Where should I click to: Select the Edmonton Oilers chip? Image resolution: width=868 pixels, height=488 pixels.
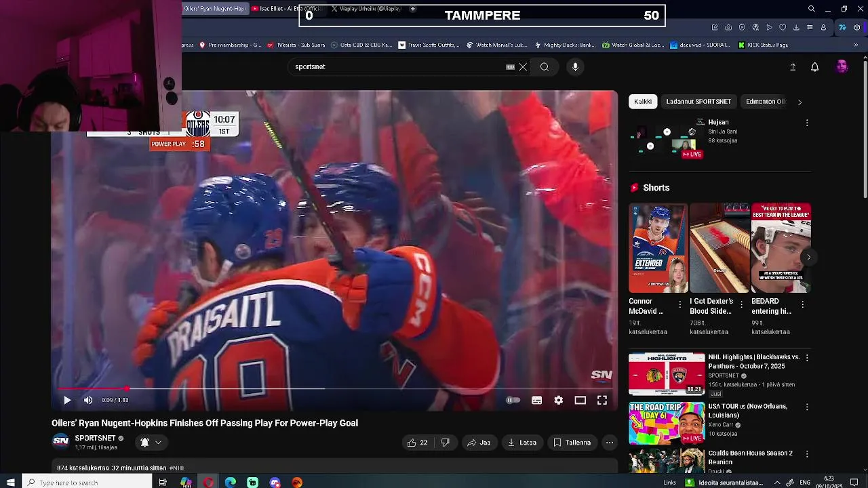coord(766,102)
